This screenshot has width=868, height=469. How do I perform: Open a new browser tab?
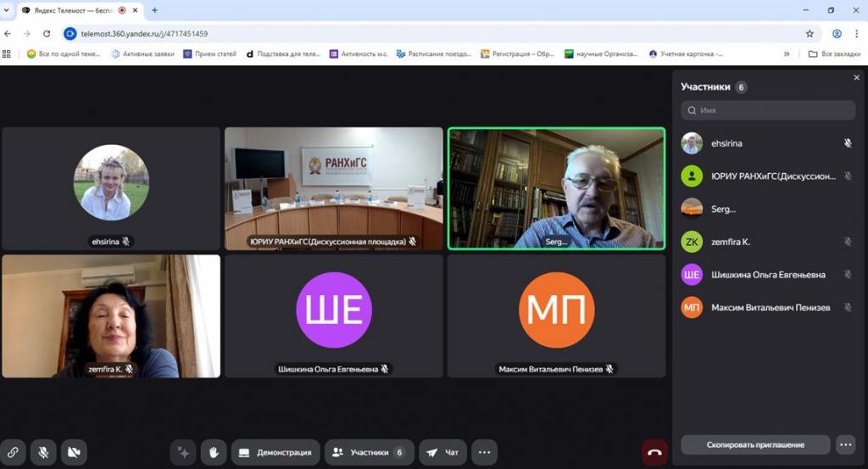[x=154, y=10]
